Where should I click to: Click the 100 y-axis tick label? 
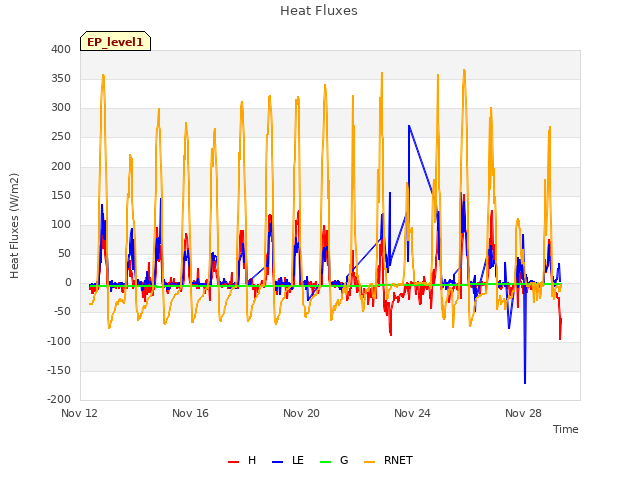tap(61, 224)
